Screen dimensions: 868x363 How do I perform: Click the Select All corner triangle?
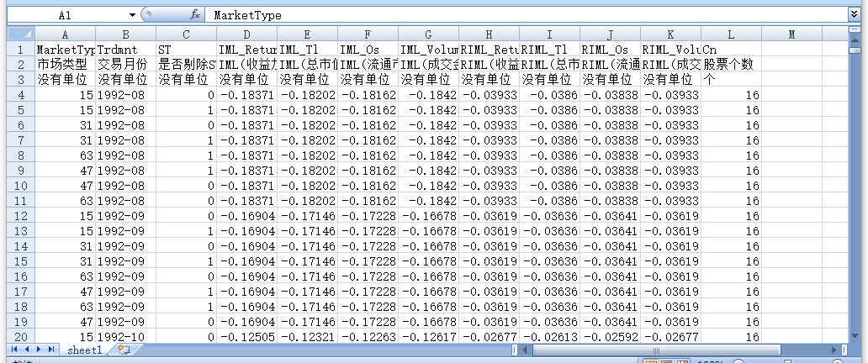click(21, 34)
